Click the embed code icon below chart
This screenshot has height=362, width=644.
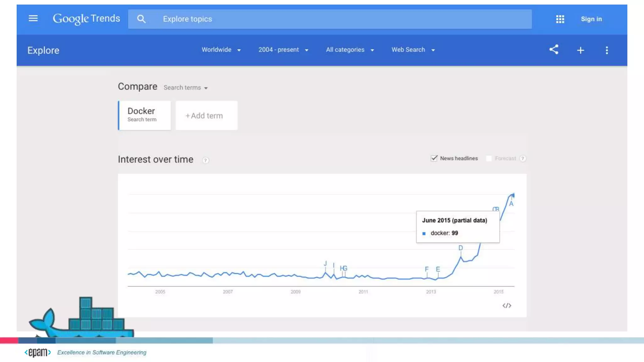click(507, 305)
